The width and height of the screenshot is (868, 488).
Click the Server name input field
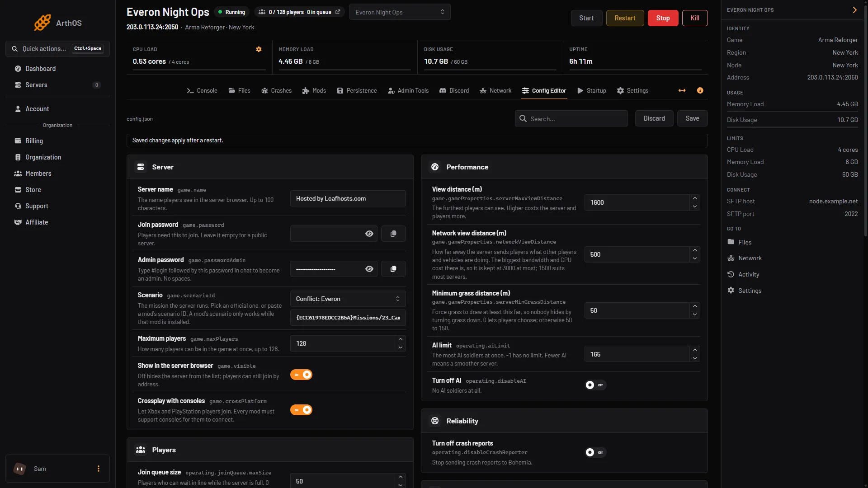coord(348,198)
